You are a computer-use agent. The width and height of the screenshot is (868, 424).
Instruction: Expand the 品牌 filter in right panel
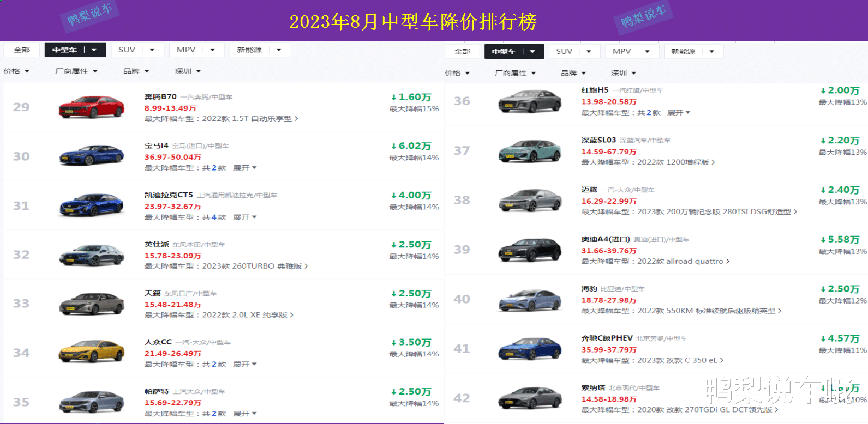pyautogui.click(x=573, y=73)
